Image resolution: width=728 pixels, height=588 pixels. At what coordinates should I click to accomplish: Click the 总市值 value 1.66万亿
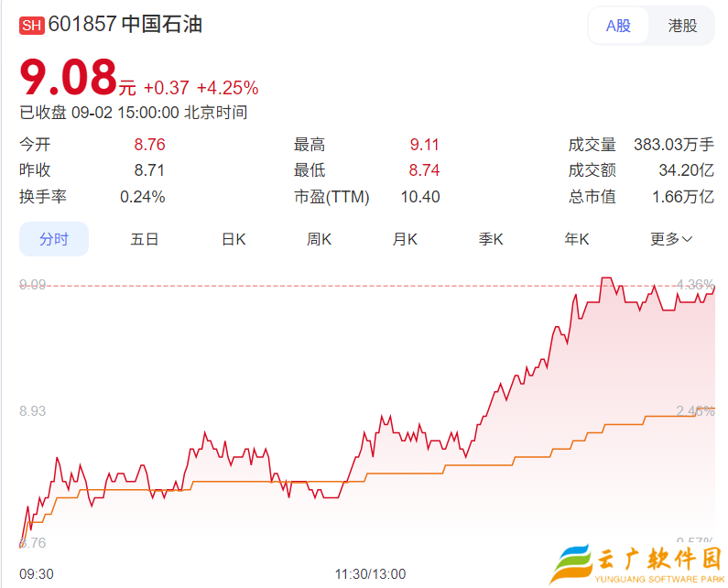point(683,197)
